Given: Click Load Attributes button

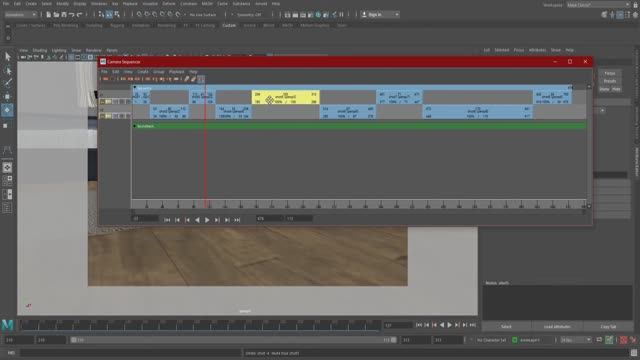Looking at the screenshot, I should [557, 327].
